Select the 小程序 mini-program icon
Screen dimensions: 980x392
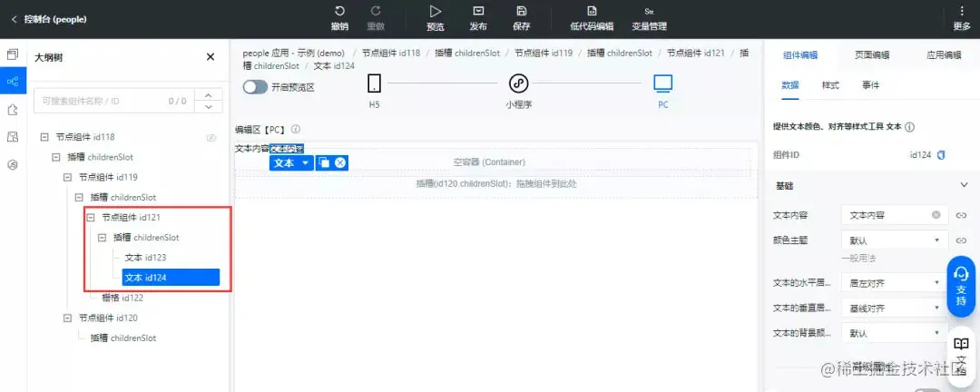[x=518, y=83]
